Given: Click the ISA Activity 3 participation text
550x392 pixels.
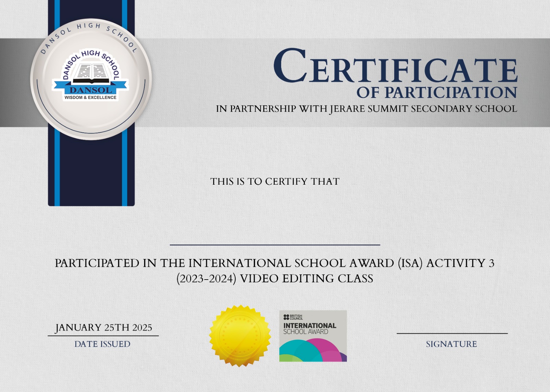Looking at the screenshot, I should [275, 263].
